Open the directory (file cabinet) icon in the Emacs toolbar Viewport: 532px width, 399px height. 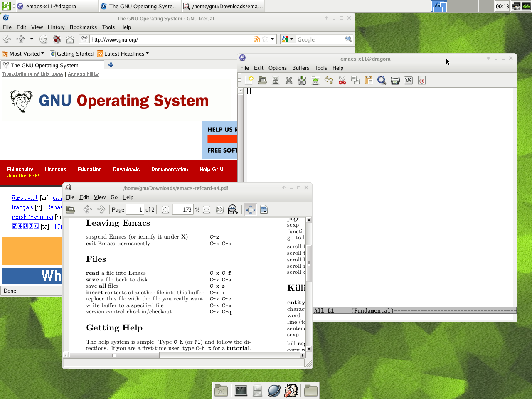tap(276, 80)
